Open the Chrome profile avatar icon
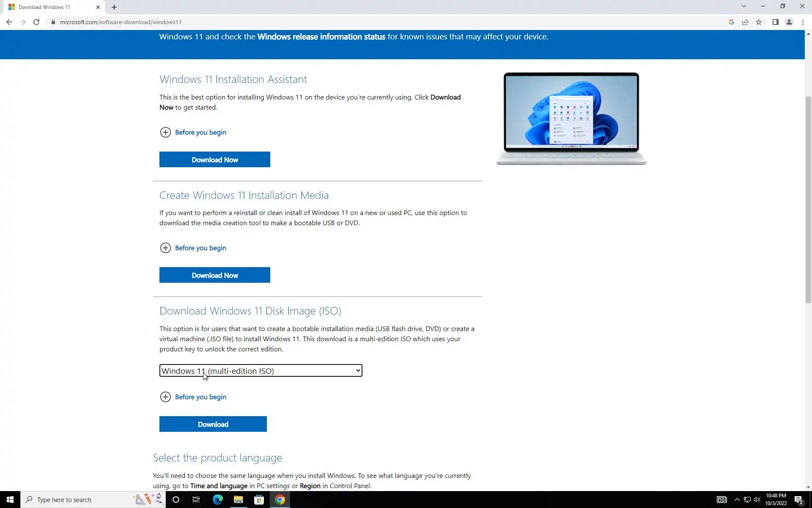The width and height of the screenshot is (812, 508). tap(789, 22)
